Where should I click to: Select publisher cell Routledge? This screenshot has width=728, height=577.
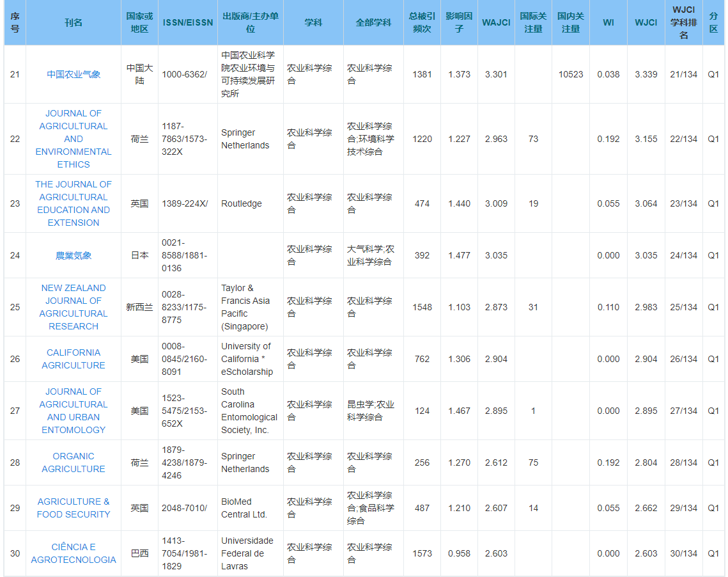click(242, 203)
